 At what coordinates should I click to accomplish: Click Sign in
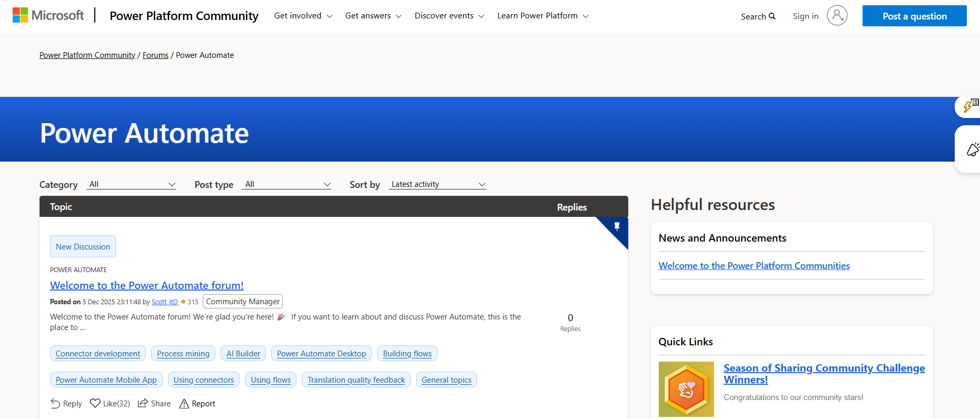click(805, 16)
